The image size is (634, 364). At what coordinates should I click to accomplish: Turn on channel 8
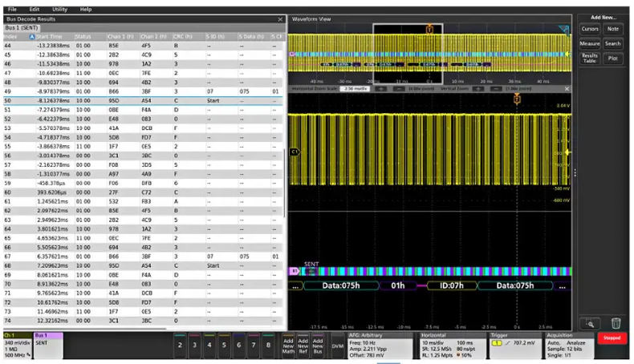coord(268,346)
